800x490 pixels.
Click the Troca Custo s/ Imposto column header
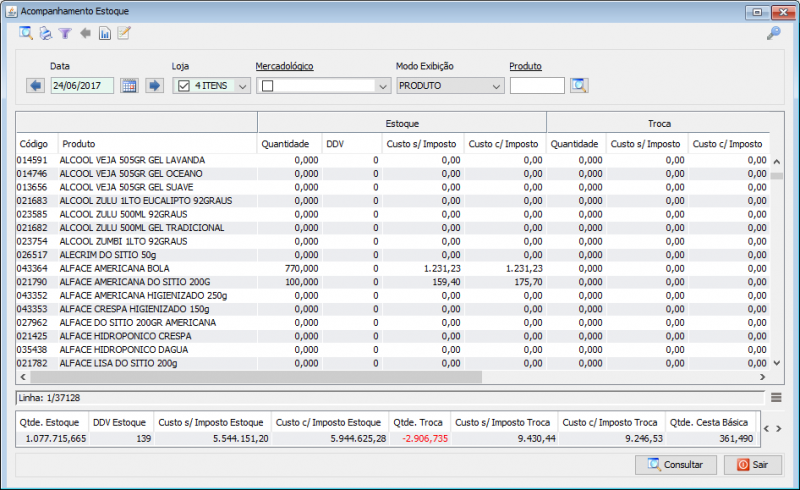click(x=645, y=144)
